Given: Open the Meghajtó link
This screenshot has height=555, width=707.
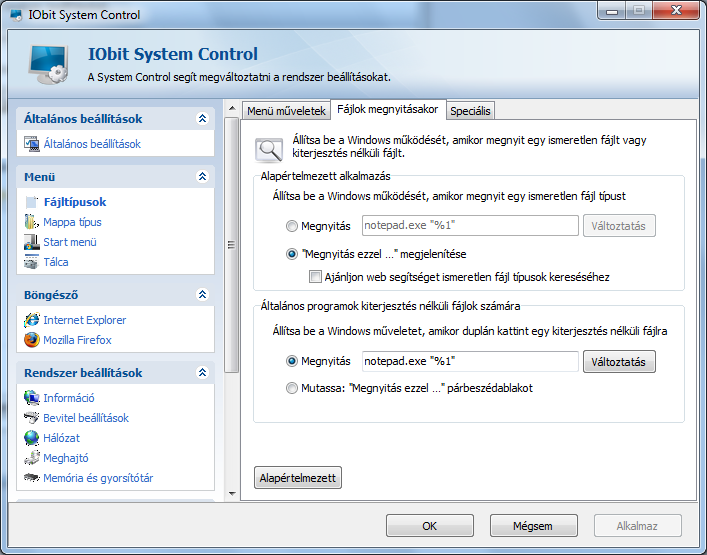Looking at the screenshot, I should tap(66, 458).
